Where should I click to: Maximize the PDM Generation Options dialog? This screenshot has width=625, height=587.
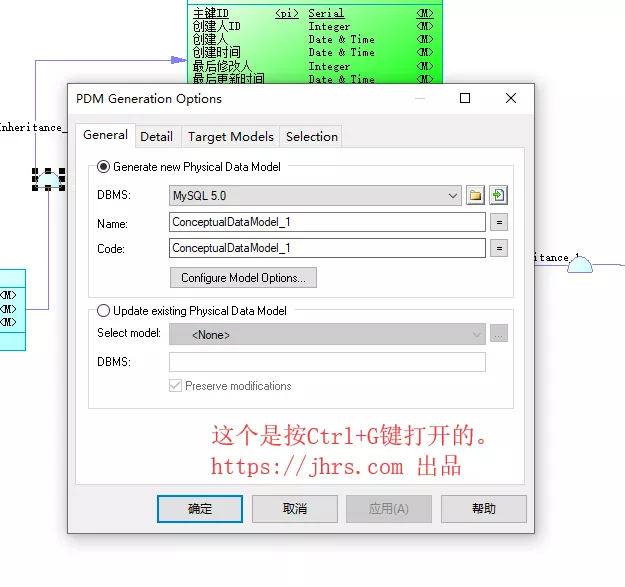(465, 98)
